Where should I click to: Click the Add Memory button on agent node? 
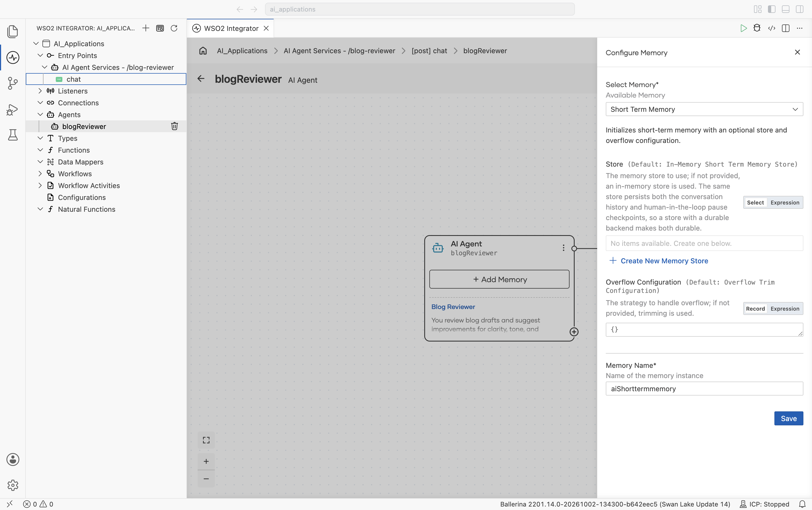click(x=499, y=279)
